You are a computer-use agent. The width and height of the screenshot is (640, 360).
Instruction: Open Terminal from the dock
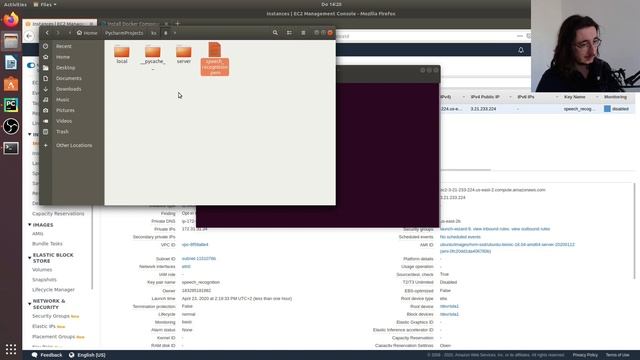(11, 148)
